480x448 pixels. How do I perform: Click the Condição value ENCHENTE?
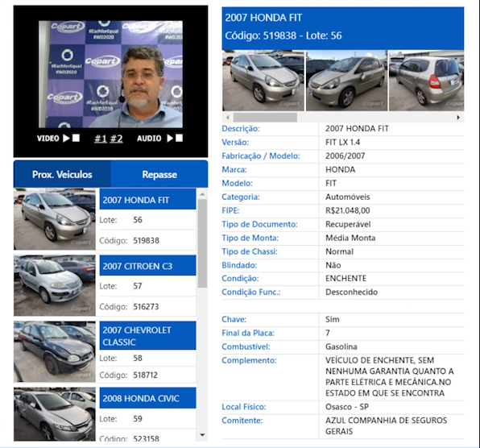point(346,278)
